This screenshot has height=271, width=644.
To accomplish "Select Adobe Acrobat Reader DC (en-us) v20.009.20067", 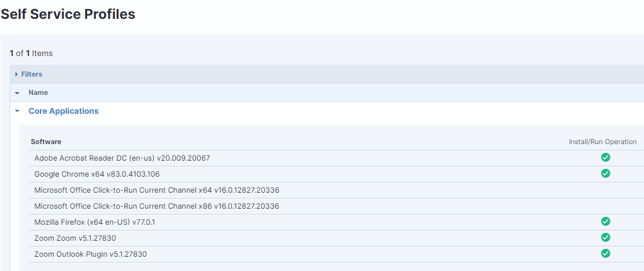I will (122, 158).
